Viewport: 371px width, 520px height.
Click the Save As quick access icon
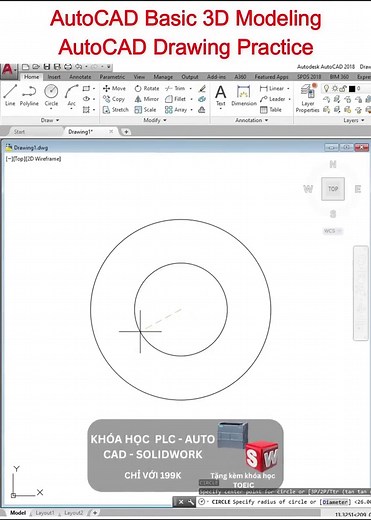pyautogui.click(x=57, y=67)
